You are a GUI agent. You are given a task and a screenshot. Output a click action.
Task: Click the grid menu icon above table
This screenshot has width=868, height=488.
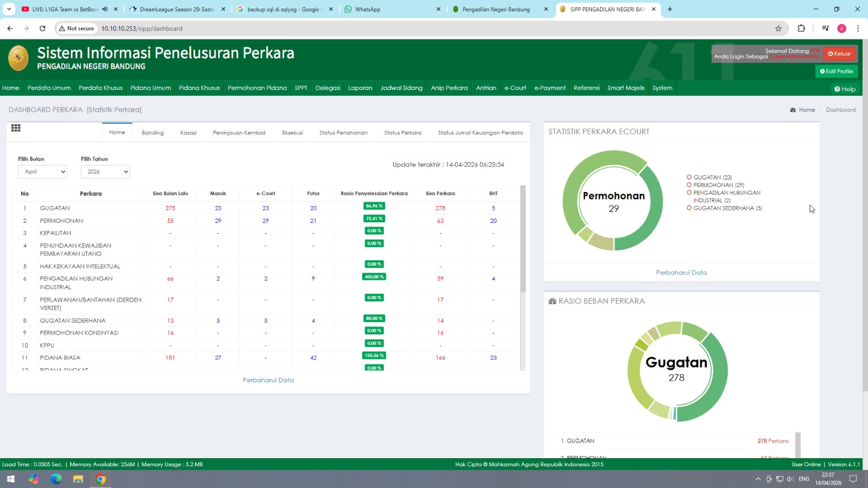point(16,128)
